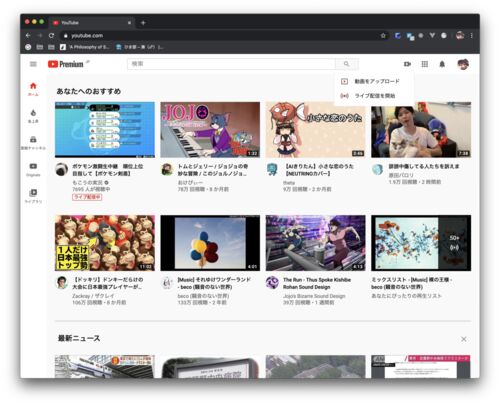Open Subscriptions icon in sidebar
The width and height of the screenshot is (500, 405).
tap(33, 143)
